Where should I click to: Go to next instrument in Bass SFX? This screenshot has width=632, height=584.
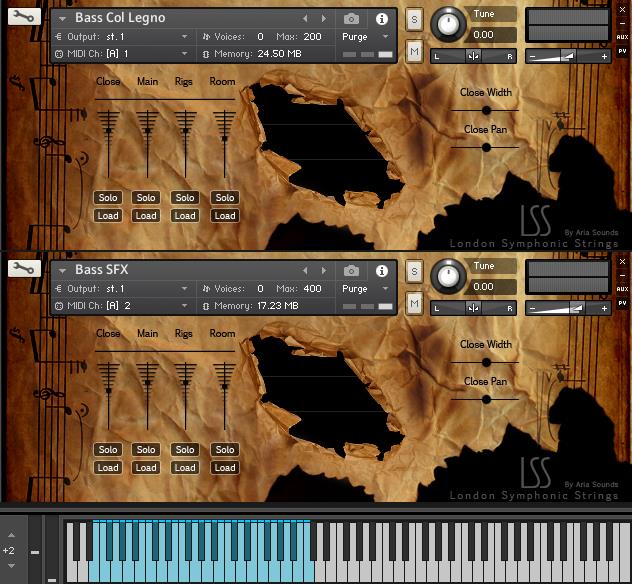(x=324, y=270)
